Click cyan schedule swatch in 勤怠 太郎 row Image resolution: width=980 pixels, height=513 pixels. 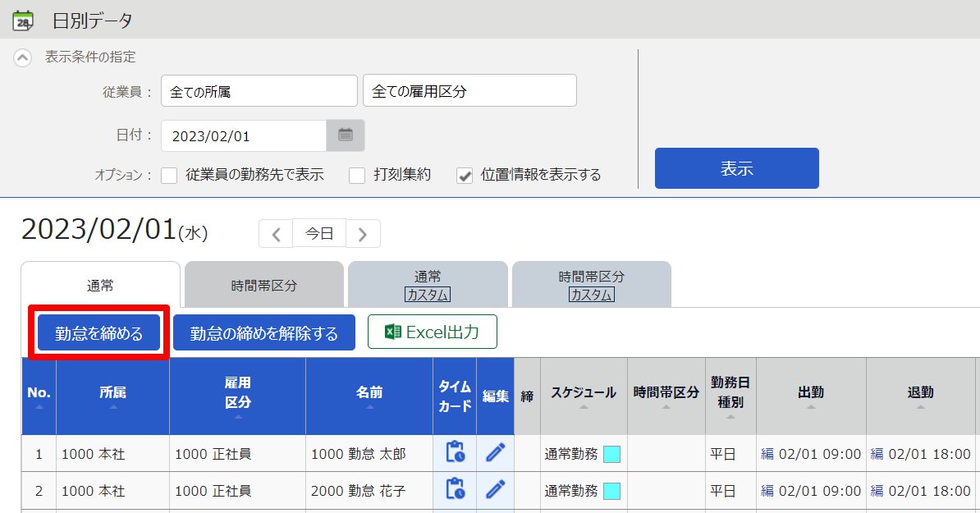point(611,454)
